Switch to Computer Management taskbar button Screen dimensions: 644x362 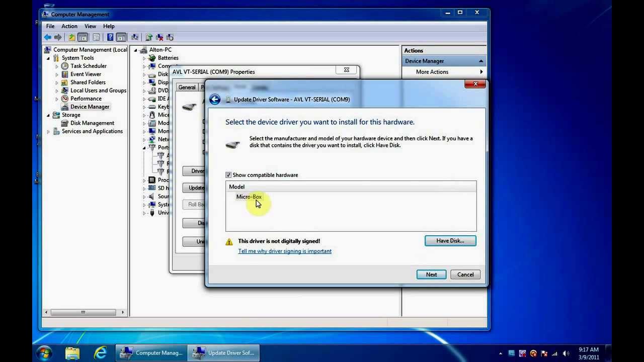click(x=151, y=353)
